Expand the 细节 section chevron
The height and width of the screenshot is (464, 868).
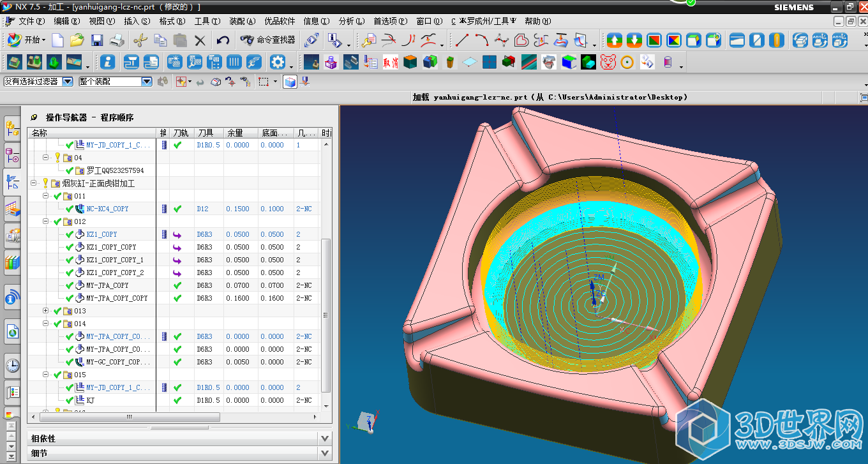325,454
